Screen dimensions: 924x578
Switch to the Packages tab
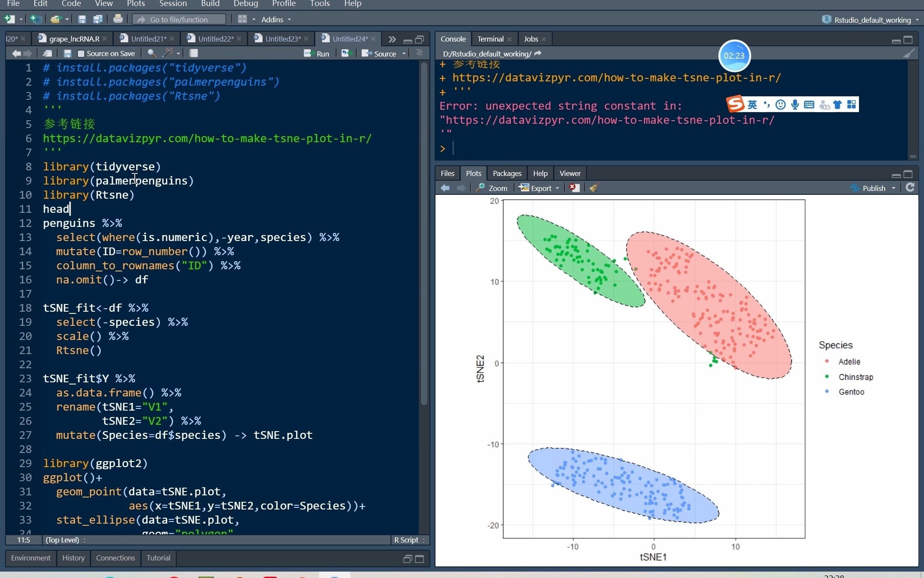[x=507, y=173]
